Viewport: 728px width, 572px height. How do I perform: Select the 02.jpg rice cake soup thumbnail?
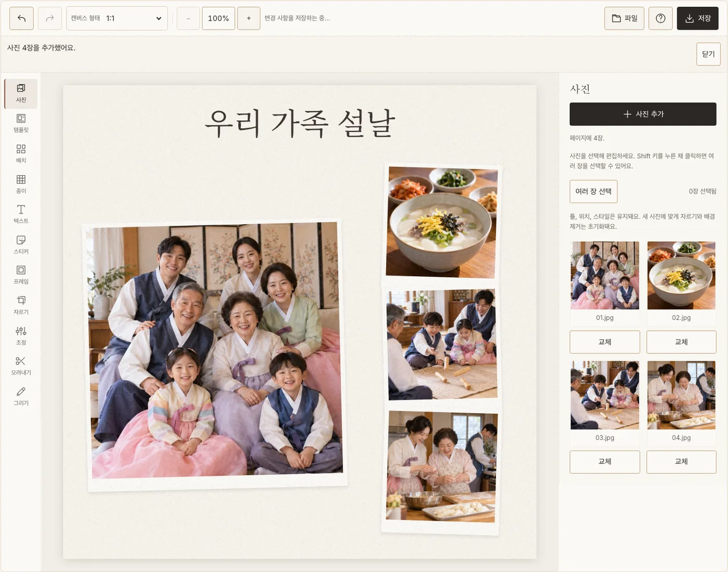[x=681, y=275]
